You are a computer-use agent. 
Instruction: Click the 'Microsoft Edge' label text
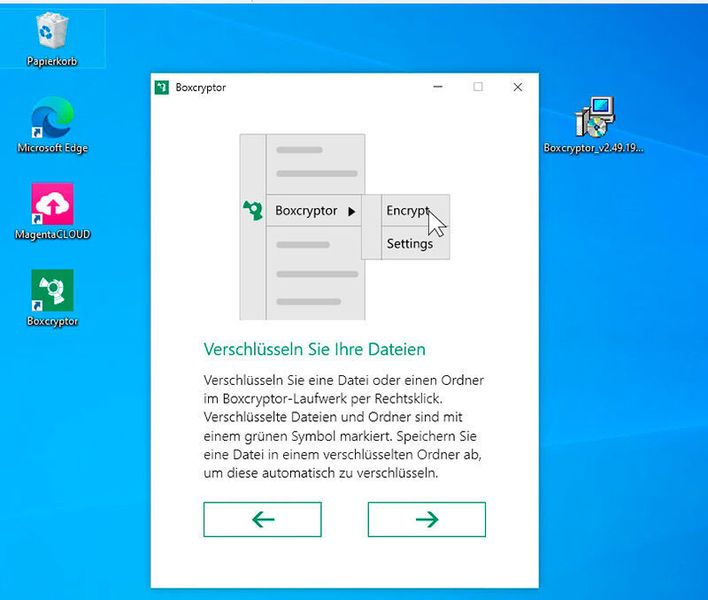52,148
